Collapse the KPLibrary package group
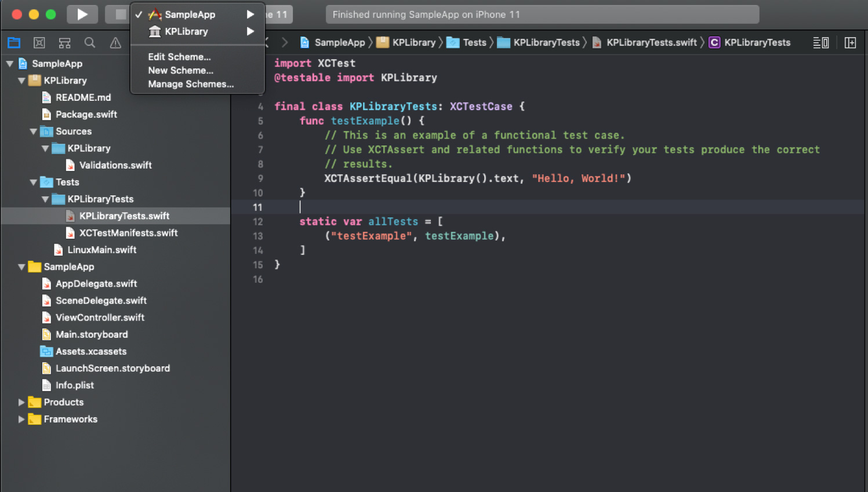The height and width of the screenshot is (492, 868). point(21,81)
